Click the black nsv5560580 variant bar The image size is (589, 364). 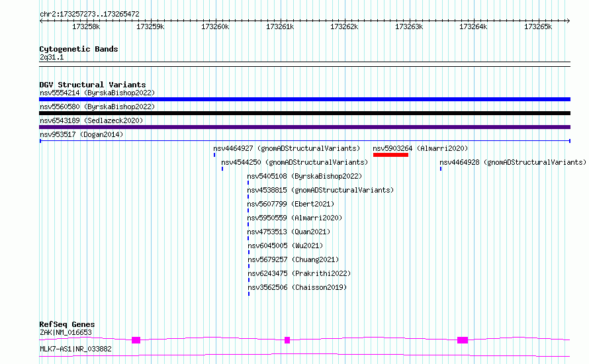tap(304, 113)
